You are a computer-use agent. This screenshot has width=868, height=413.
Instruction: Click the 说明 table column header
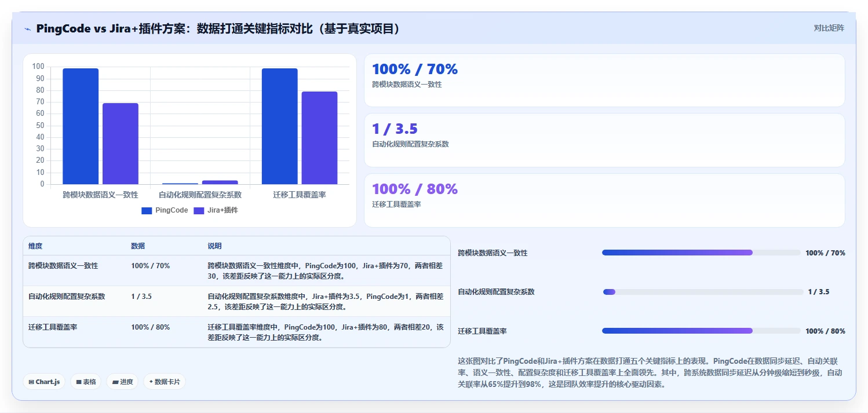[x=215, y=246]
